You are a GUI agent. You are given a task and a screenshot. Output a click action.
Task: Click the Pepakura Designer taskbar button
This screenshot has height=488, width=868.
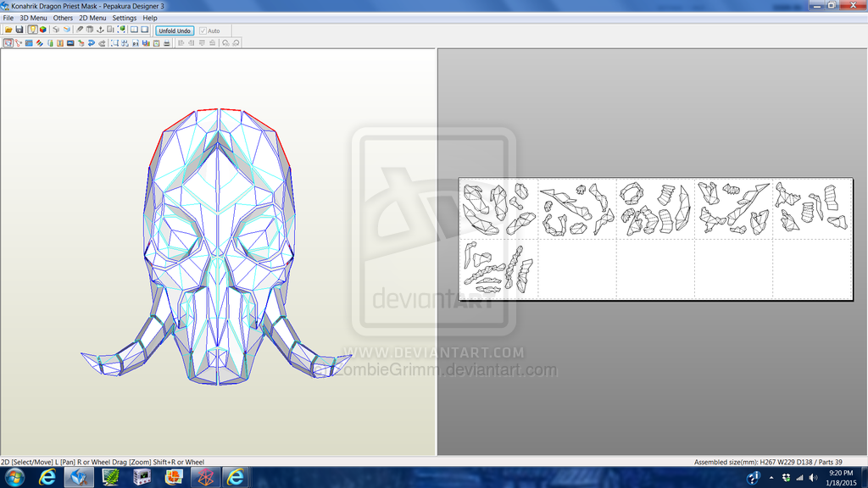pyautogui.click(x=79, y=477)
